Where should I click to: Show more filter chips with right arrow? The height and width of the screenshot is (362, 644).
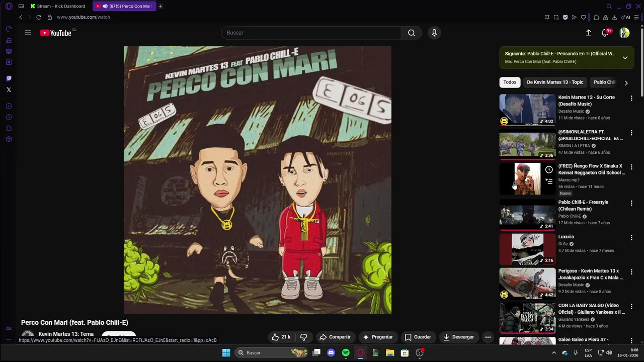pyautogui.click(x=626, y=82)
